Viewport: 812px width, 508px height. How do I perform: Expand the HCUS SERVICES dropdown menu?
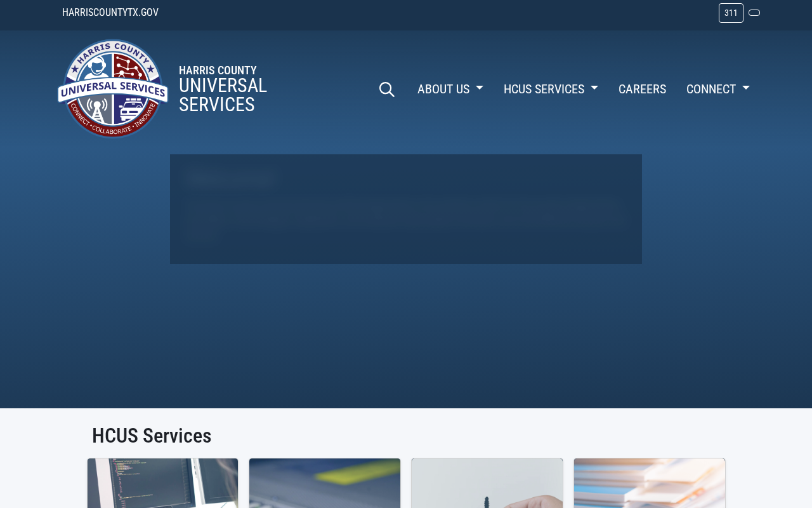551,89
